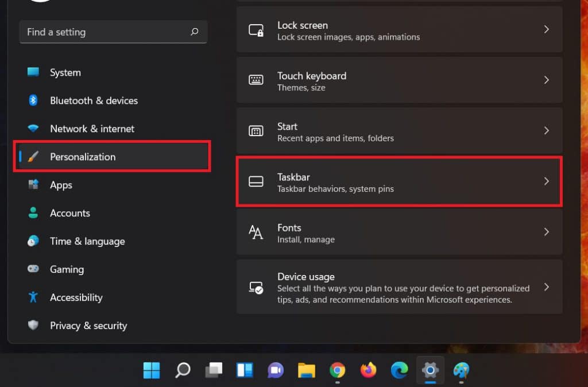Screen dimensions: 588x387
Task: Click the Accounts person icon
Action: (33, 212)
